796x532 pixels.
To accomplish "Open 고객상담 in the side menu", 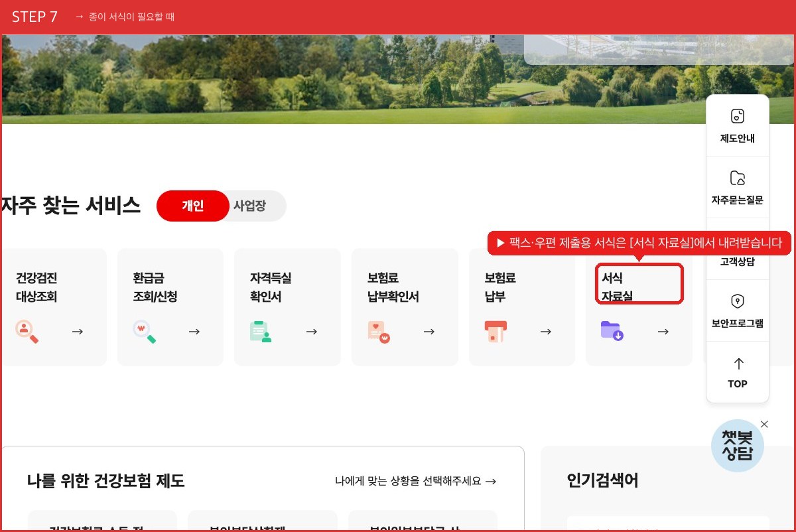I will coord(738,261).
